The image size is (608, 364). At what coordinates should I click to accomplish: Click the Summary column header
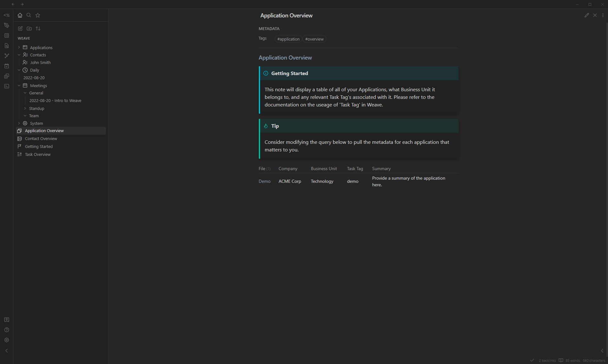(381, 169)
